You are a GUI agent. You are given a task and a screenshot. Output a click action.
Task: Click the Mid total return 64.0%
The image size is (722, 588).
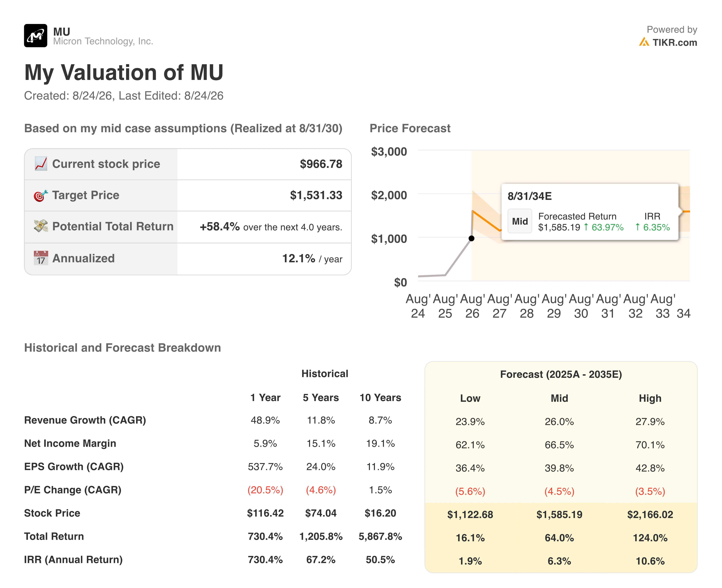pos(559,538)
